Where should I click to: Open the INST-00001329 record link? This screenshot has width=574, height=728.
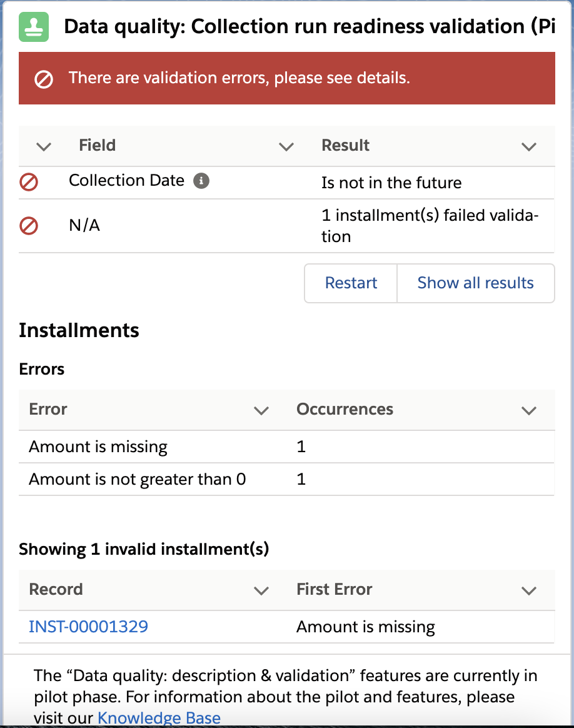coord(88,626)
